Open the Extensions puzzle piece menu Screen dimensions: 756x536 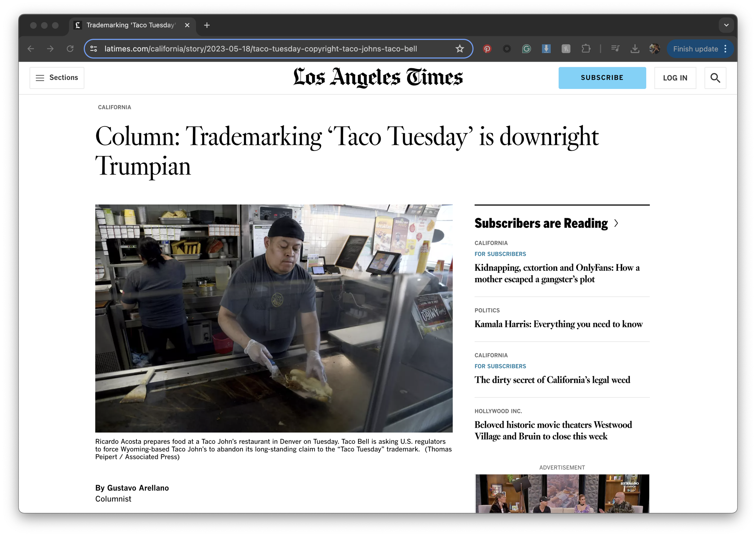click(586, 49)
